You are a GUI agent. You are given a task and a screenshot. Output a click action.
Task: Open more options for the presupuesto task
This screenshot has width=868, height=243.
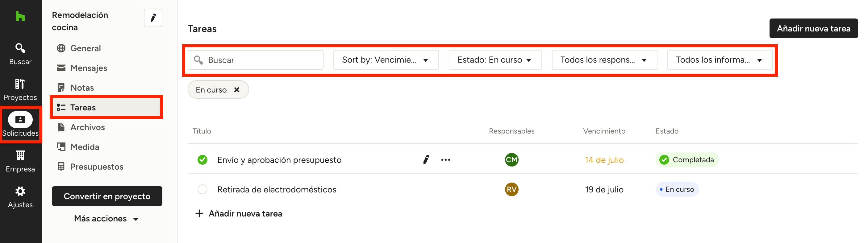click(445, 159)
